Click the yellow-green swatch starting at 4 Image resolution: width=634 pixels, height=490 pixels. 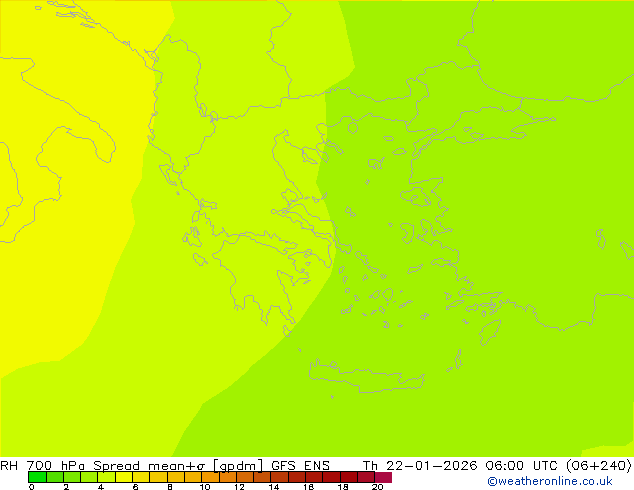tap(106, 477)
